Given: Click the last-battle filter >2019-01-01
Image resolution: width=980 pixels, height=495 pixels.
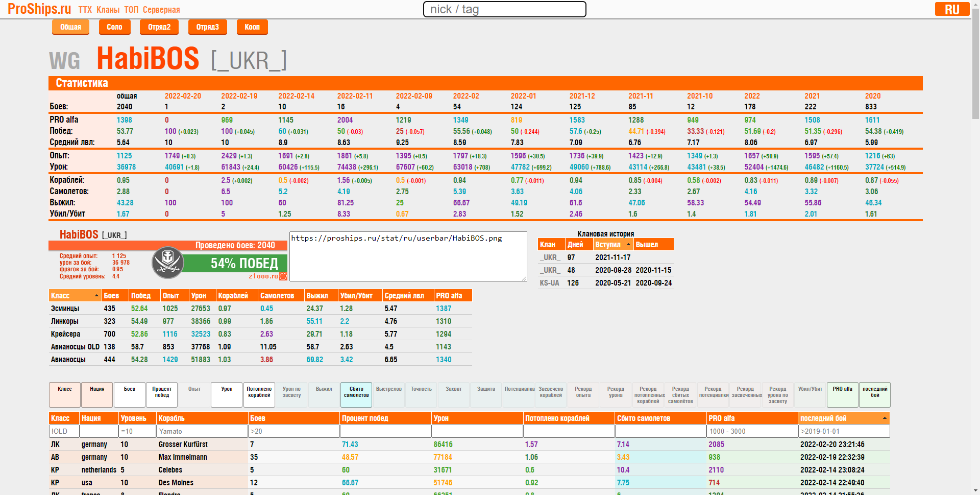Looking at the screenshot, I should pyautogui.click(x=844, y=431).
